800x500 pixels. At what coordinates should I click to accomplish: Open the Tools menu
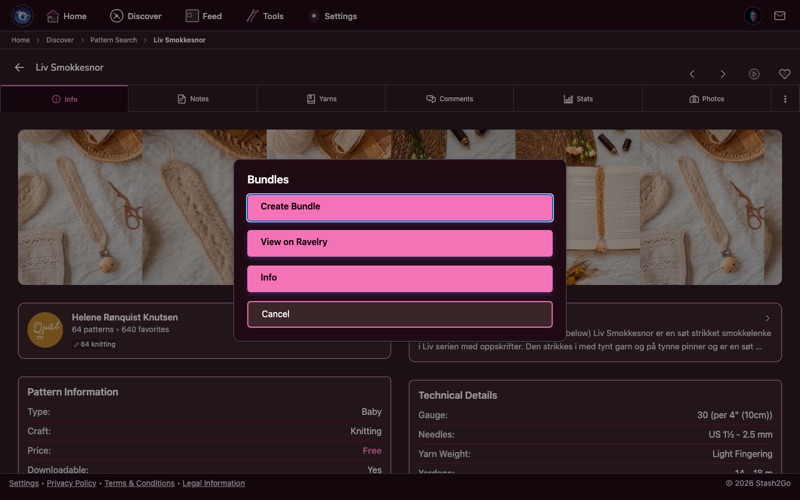click(x=265, y=16)
